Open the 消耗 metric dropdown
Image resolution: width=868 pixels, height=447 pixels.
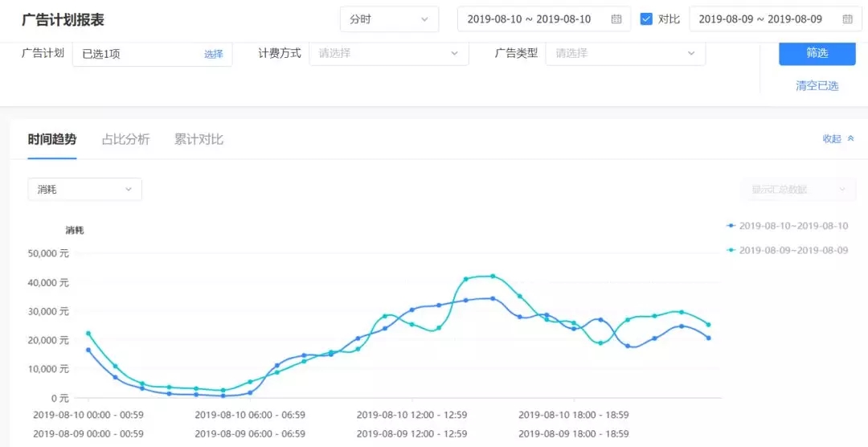[x=84, y=190]
